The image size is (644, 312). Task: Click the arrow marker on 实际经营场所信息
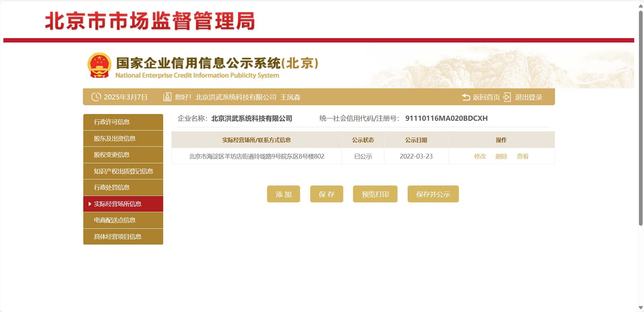[x=90, y=204]
